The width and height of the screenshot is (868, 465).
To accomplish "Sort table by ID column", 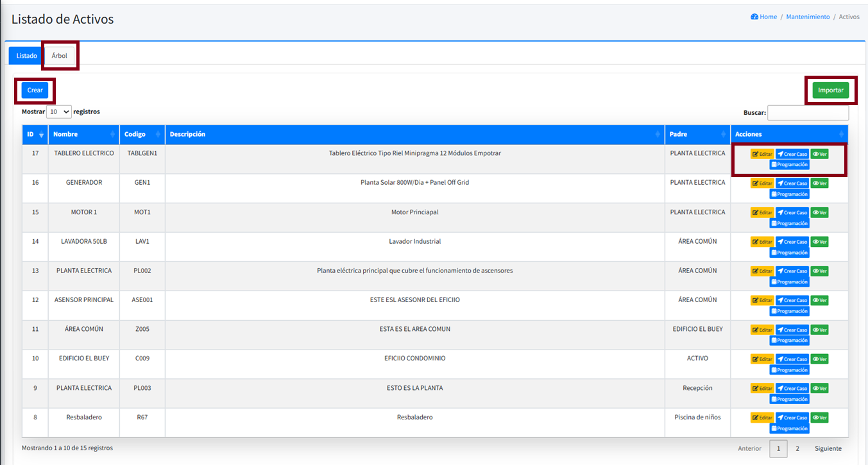I will tap(35, 135).
